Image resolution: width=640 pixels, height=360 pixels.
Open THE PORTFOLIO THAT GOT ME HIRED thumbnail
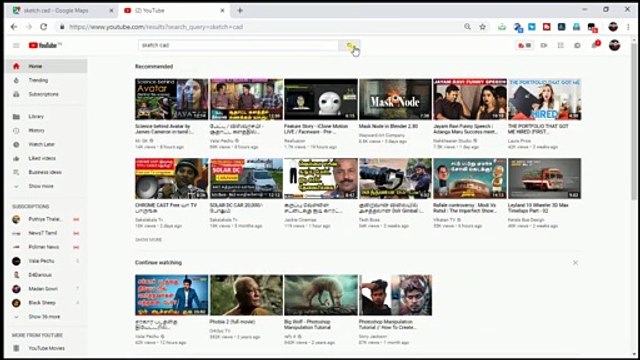(544, 99)
